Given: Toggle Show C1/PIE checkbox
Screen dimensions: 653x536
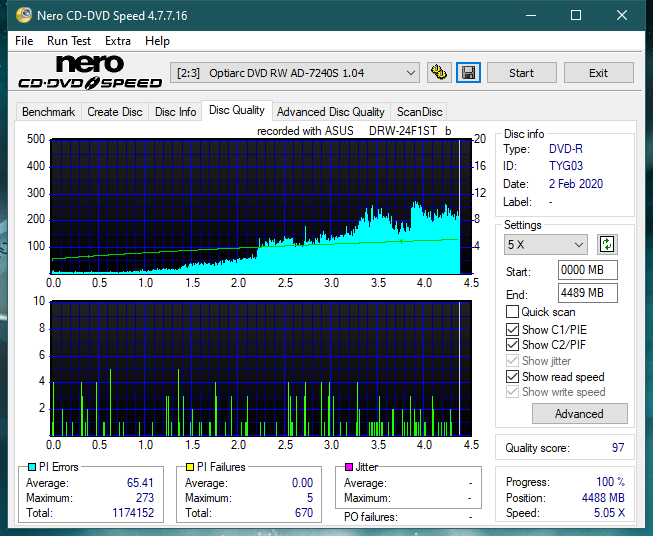Looking at the screenshot, I should click(x=512, y=329).
